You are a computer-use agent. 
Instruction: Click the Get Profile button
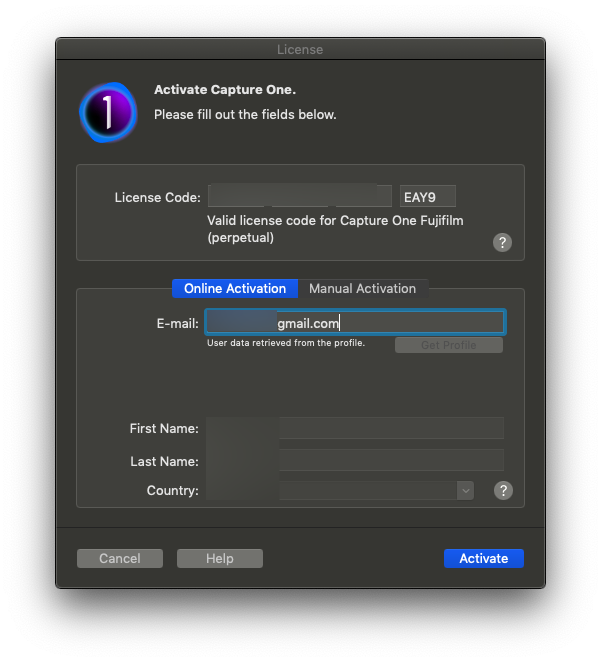449,345
